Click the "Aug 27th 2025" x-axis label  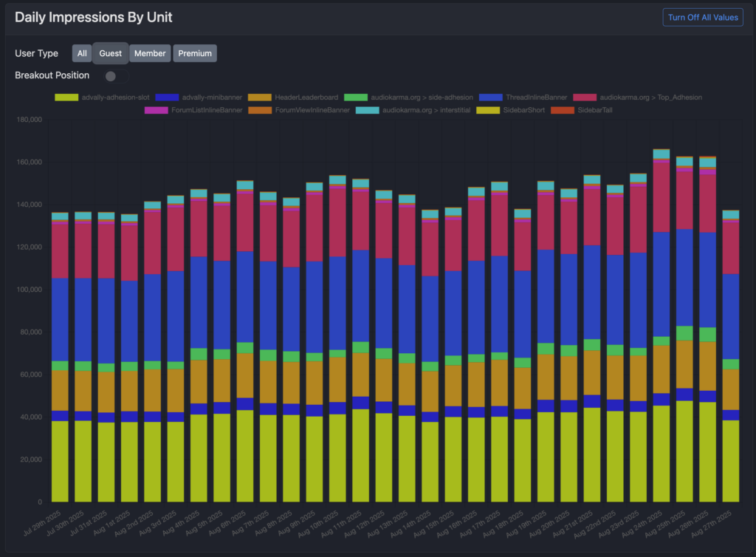[x=711, y=524]
